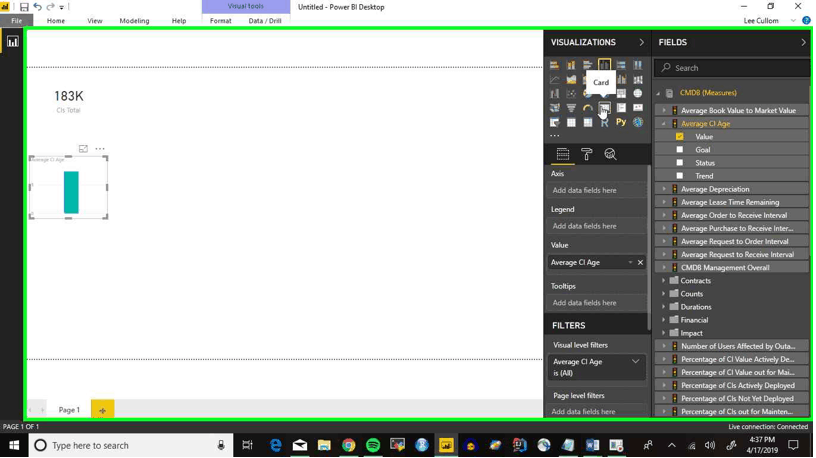Expand the Counts folder
This screenshot has width=816, height=458.
pyautogui.click(x=664, y=294)
